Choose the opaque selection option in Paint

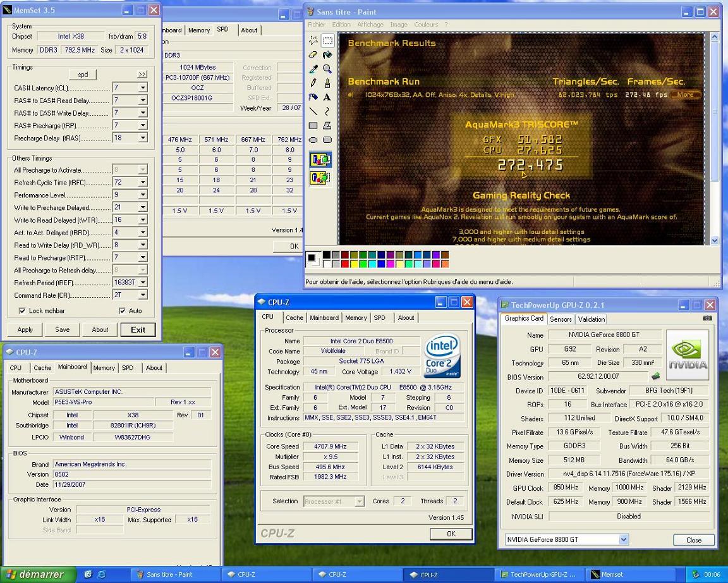[320, 160]
